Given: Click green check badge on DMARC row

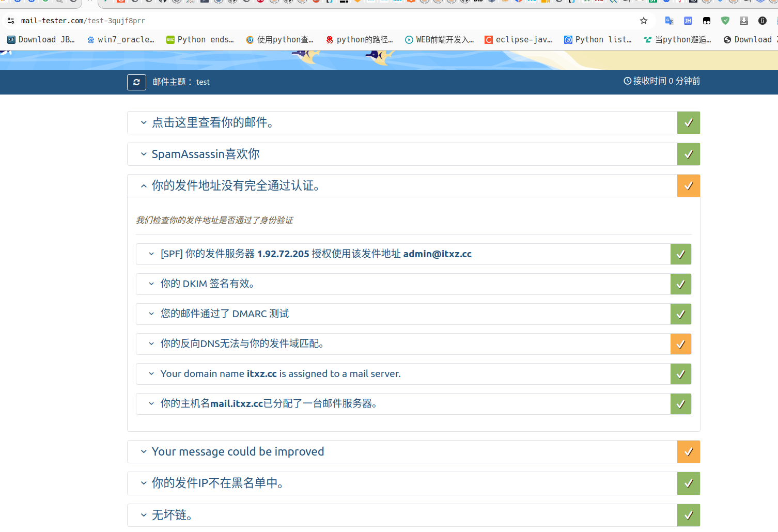Looking at the screenshot, I should pos(681,314).
